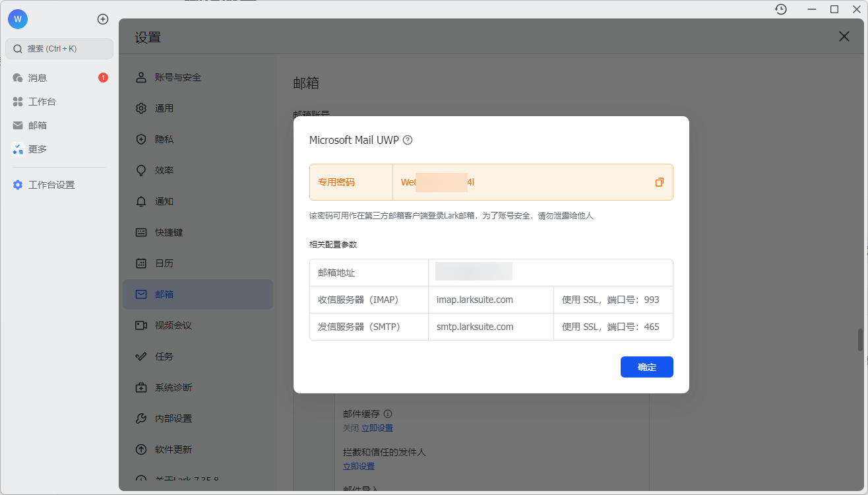
Task: Open the user avatar W
Action: [x=18, y=19]
